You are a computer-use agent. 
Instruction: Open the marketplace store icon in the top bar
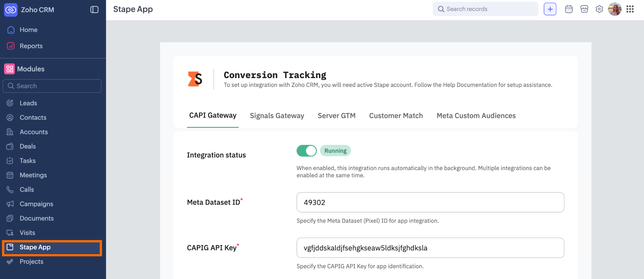(x=584, y=9)
